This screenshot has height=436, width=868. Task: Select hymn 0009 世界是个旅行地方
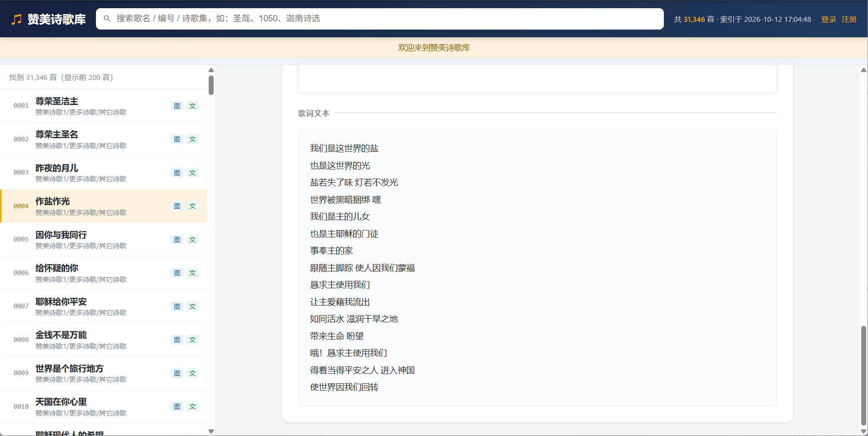pyautogui.click(x=104, y=373)
